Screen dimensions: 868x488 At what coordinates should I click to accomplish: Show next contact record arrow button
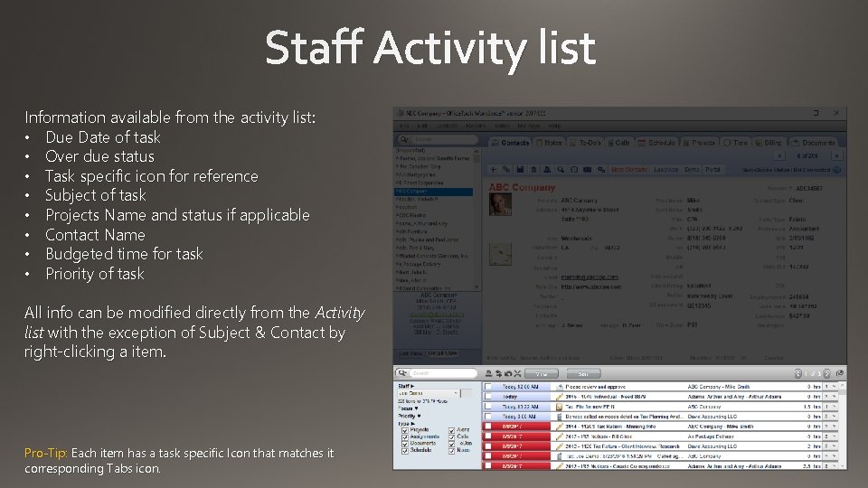(x=836, y=156)
